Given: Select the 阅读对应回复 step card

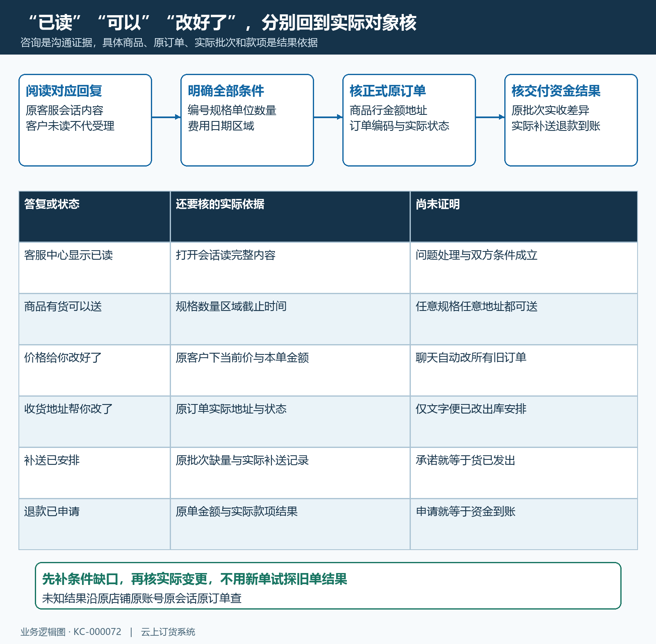Looking at the screenshot, I should (x=85, y=120).
